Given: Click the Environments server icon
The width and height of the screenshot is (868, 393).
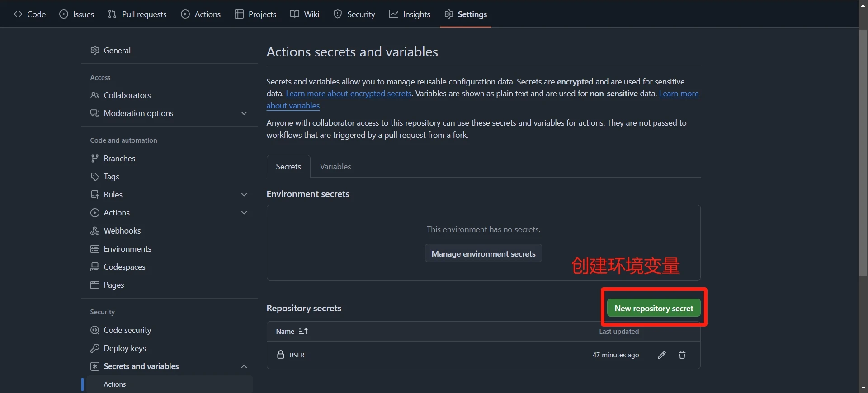Looking at the screenshot, I should click(94, 248).
